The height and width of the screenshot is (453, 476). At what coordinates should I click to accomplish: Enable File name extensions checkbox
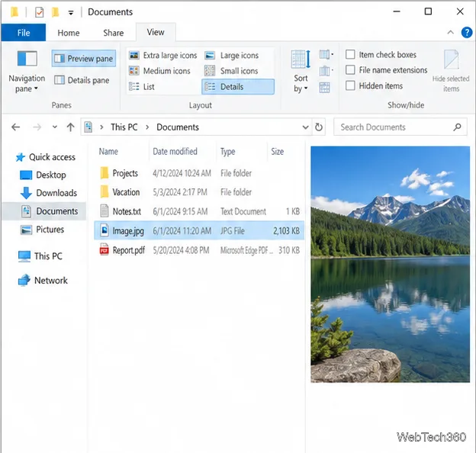pyautogui.click(x=350, y=70)
